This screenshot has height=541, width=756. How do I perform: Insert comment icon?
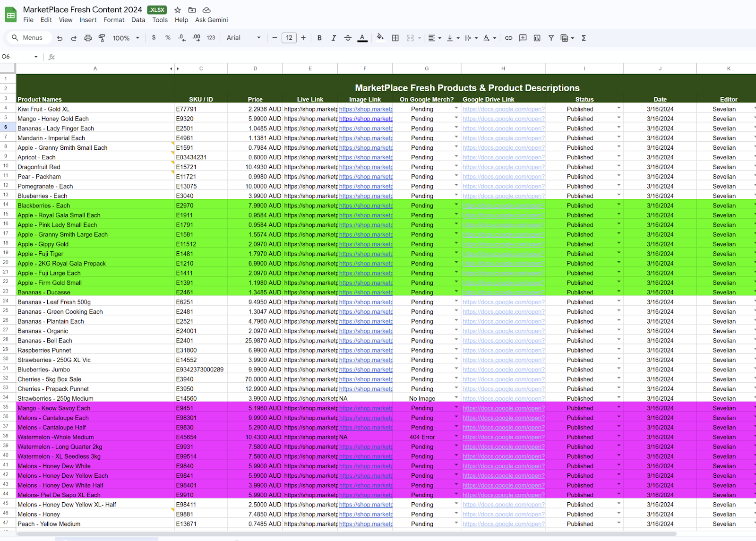[523, 38]
